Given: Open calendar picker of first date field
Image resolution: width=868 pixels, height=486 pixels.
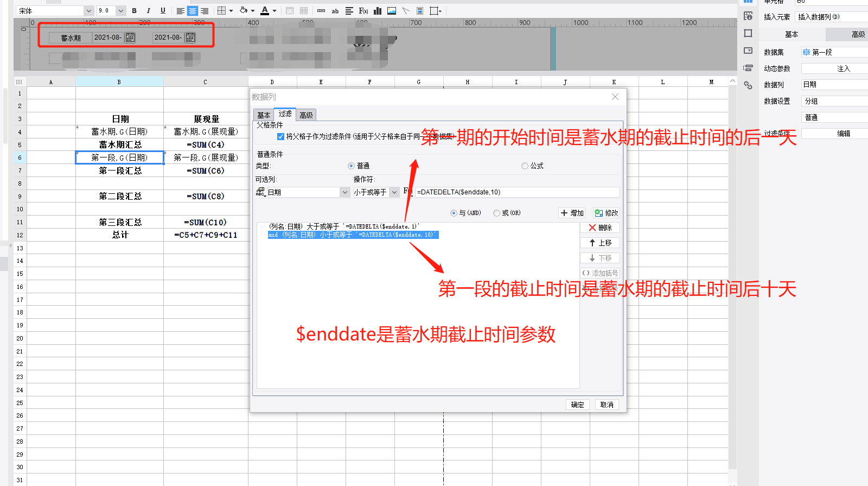Looking at the screenshot, I should [x=130, y=37].
